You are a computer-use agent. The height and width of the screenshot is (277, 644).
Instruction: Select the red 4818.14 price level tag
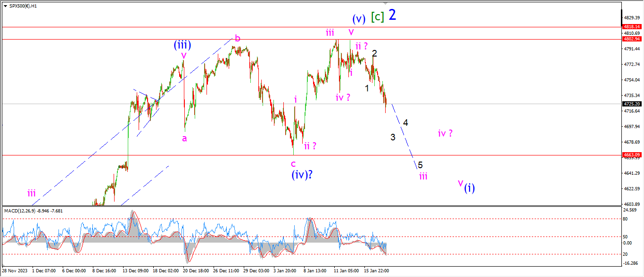(x=632, y=27)
